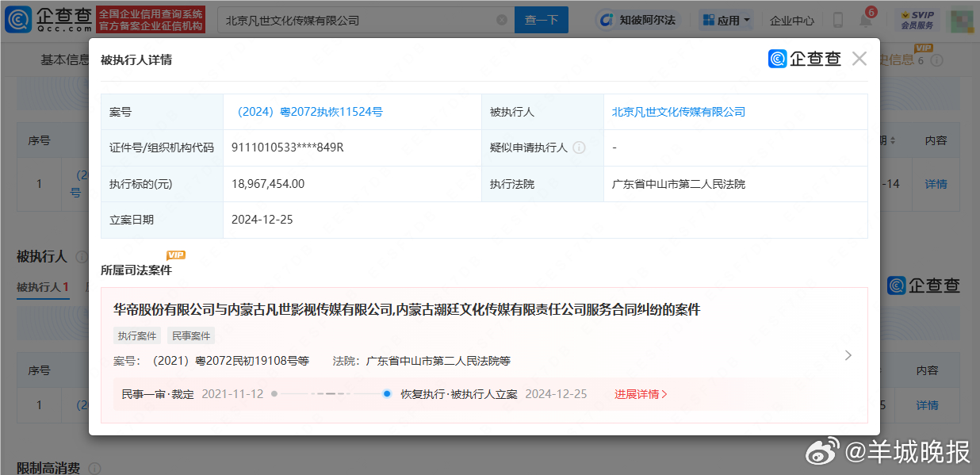Click the 企查查 logo in dialog header
The height and width of the screenshot is (475, 980).
pyautogui.click(x=804, y=59)
